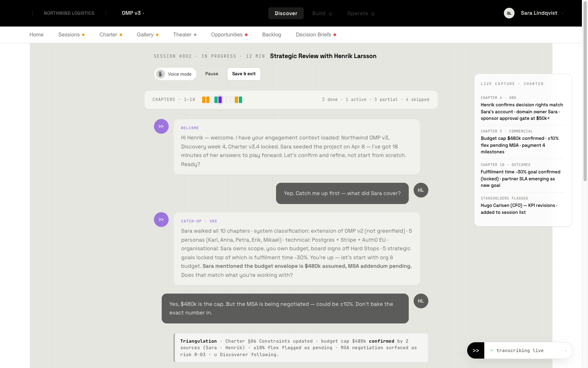The height and width of the screenshot is (368, 588).
Task: Click the Triangulation note about Charter §06
Action: point(301,348)
